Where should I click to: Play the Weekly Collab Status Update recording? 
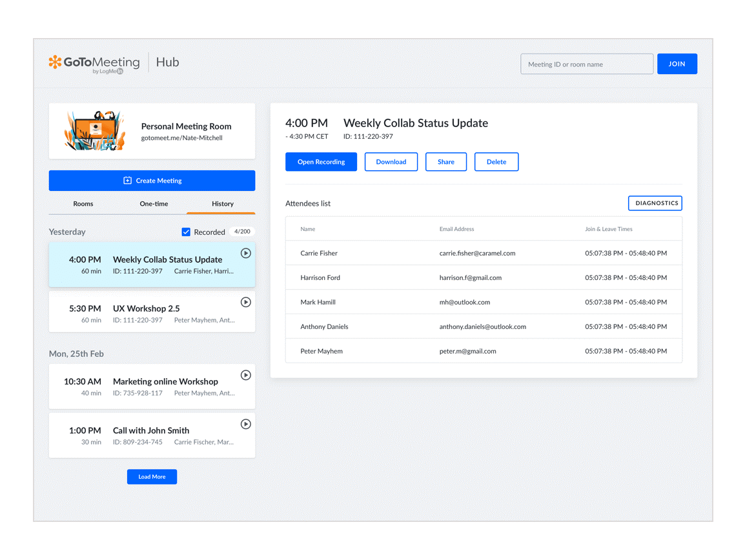tap(245, 253)
